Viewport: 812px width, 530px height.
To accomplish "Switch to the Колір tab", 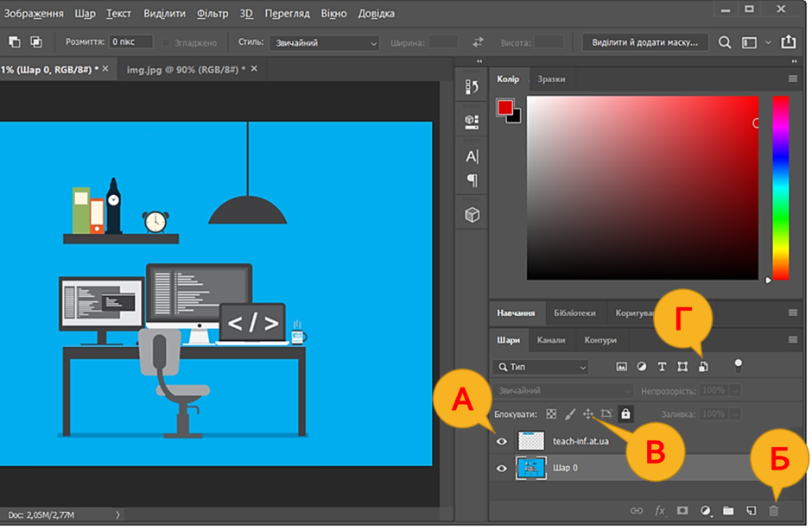I will tap(508, 79).
